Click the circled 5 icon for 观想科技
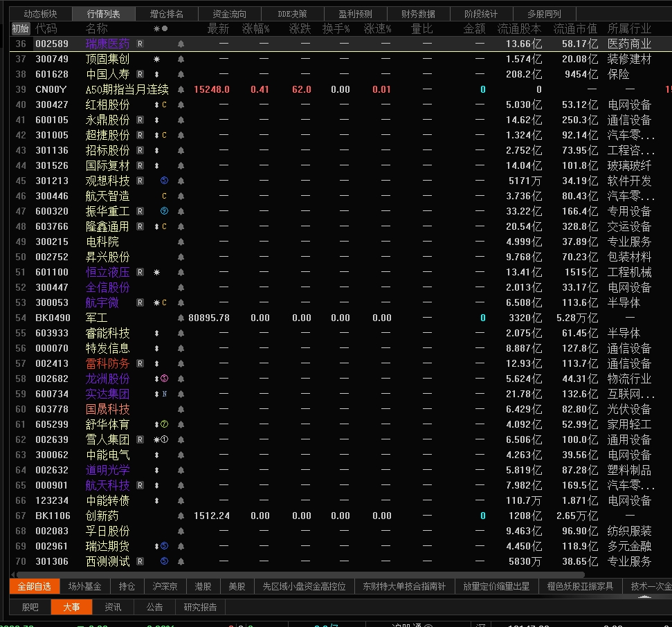Screen dimensions: 672x627 pos(164,181)
